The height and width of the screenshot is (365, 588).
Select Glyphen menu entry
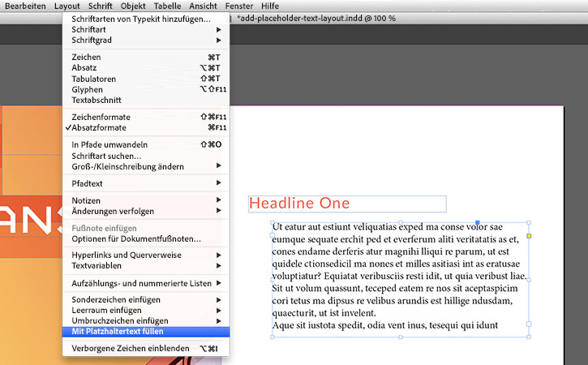click(146, 89)
